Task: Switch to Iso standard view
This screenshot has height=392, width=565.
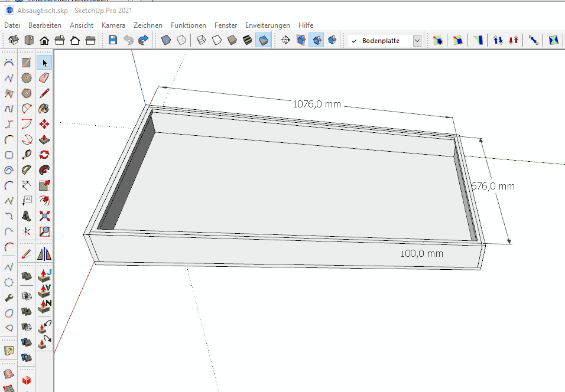Action: 14,40
